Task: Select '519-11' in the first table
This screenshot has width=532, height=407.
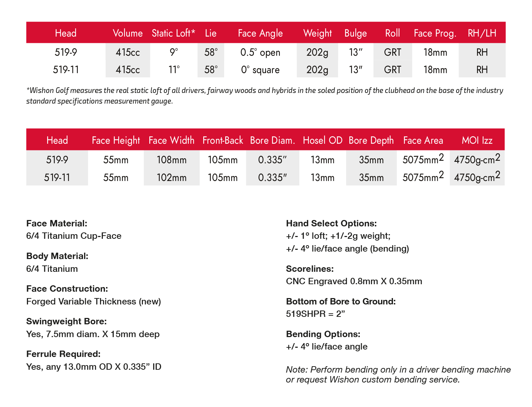Action: 66,70
